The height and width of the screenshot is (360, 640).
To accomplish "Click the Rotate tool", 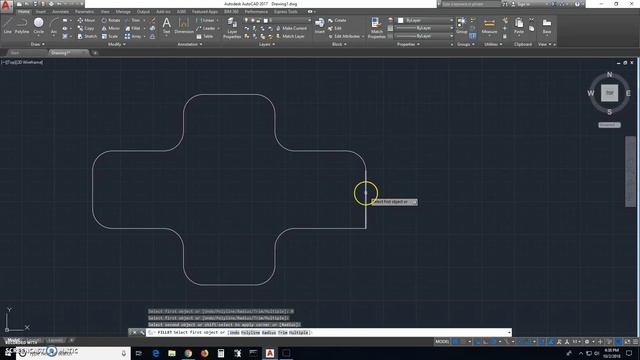I will pos(111,20).
